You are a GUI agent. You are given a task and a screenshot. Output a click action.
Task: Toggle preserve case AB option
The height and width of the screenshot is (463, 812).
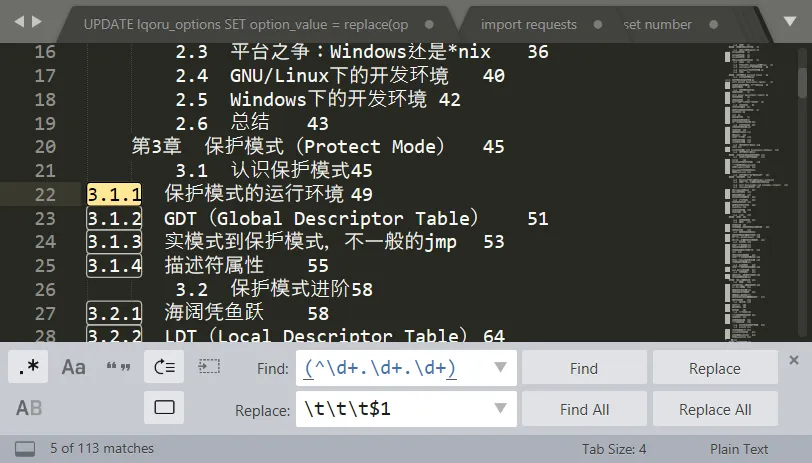tap(28, 408)
